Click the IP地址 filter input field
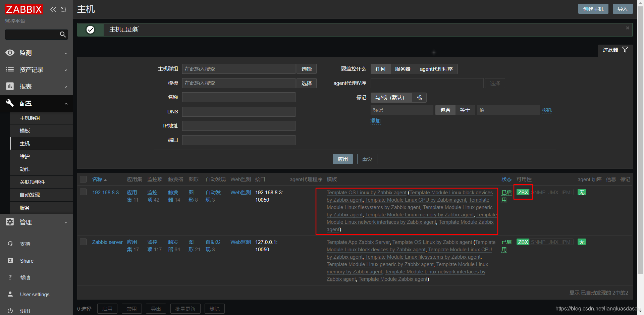The height and width of the screenshot is (315, 644). coord(238,126)
